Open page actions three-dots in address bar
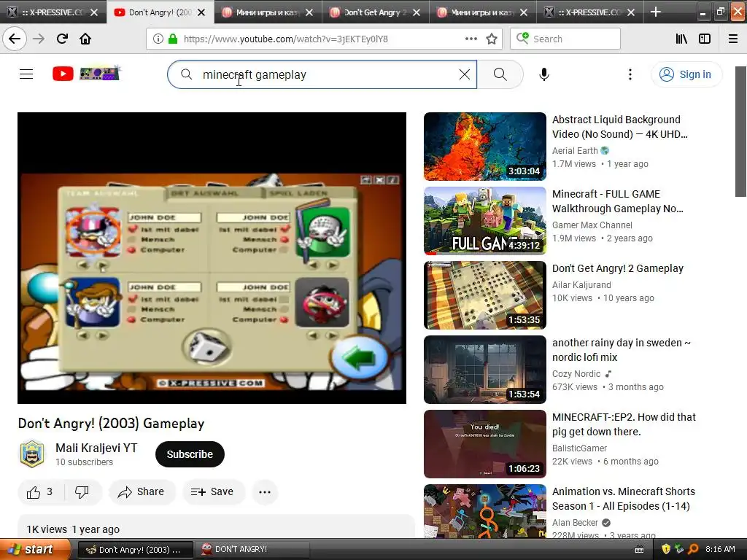The width and height of the screenshot is (747, 560). 471,39
